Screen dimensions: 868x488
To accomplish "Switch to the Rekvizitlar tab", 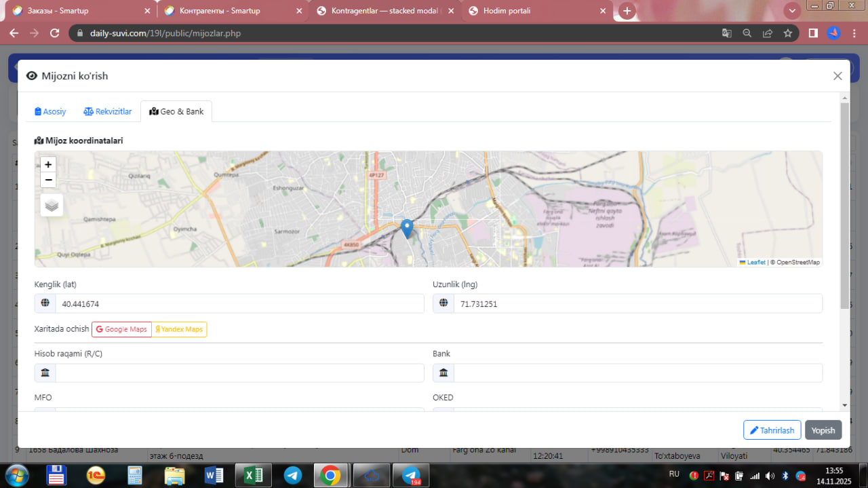I will [x=108, y=111].
